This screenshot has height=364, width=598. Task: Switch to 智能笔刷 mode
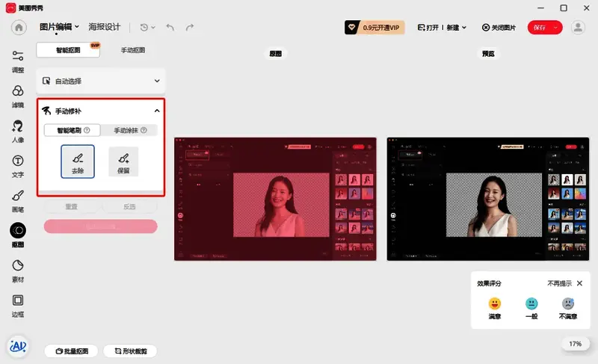(x=73, y=130)
